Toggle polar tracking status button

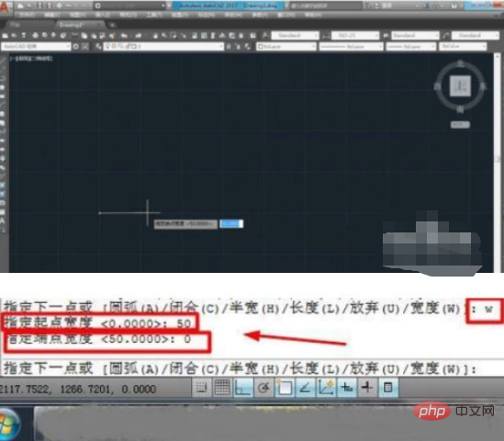tap(263, 388)
